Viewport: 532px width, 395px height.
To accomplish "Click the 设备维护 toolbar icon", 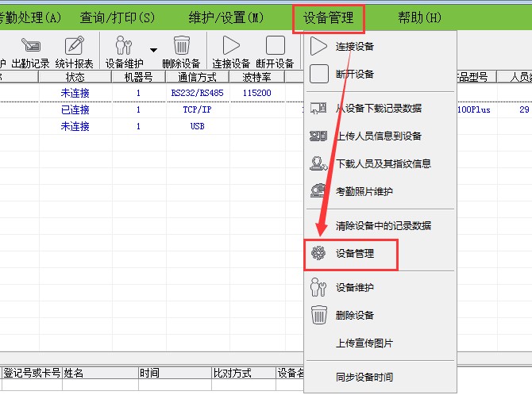I will [x=124, y=52].
